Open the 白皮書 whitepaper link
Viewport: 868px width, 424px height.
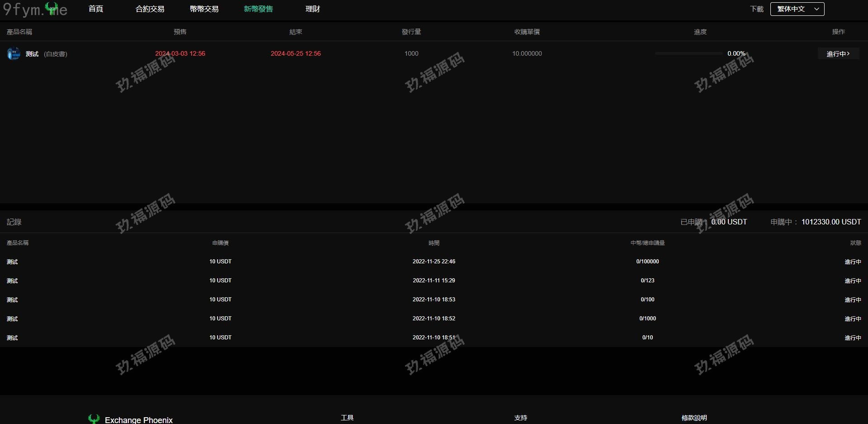(56, 54)
